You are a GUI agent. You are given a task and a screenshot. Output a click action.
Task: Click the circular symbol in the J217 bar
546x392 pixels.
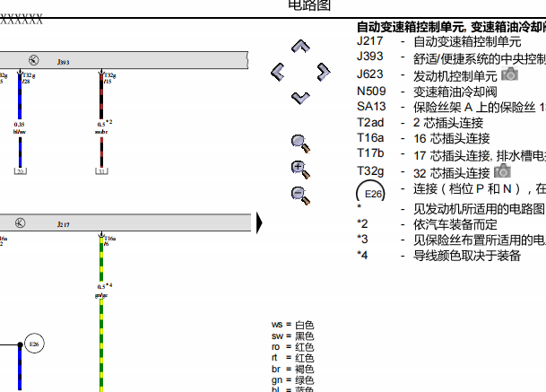pos(21,222)
